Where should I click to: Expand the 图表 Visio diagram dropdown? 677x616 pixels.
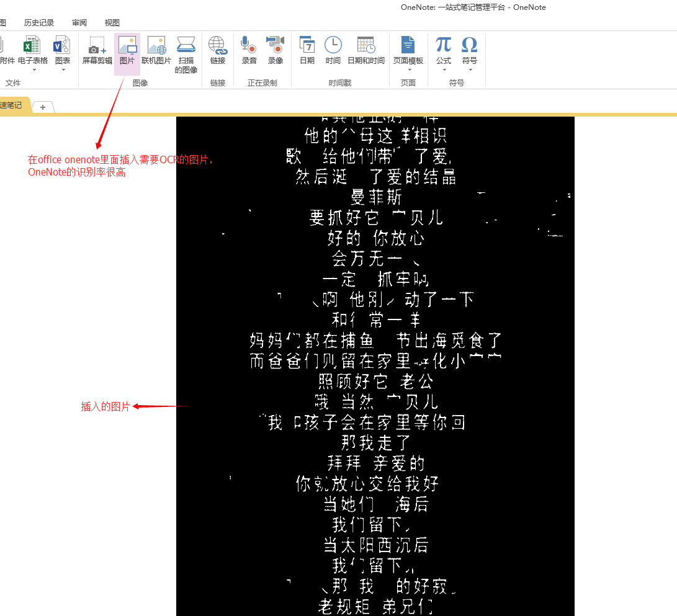point(63,69)
